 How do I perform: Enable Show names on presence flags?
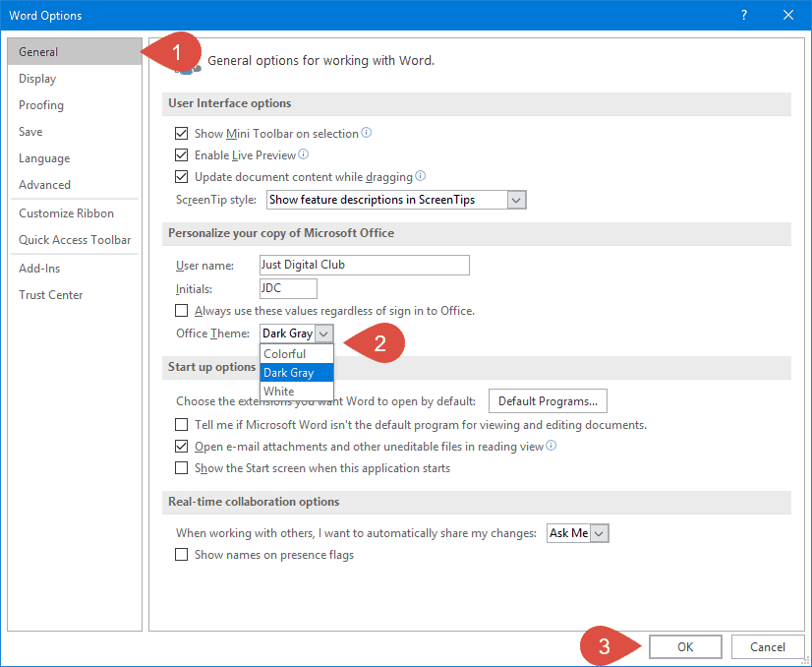[181, 555]
